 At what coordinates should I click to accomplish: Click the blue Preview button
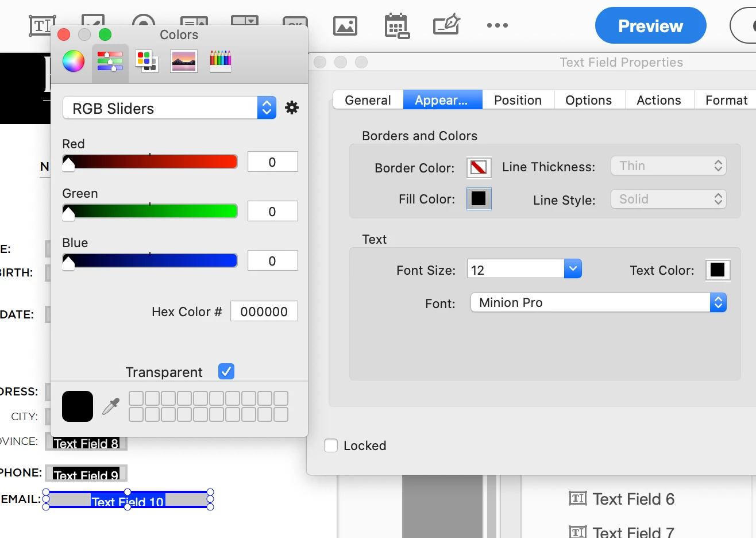651,26
